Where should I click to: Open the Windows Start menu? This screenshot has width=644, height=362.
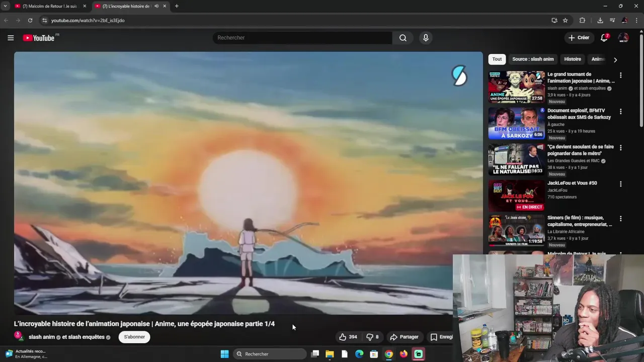[x=224, y=354]
